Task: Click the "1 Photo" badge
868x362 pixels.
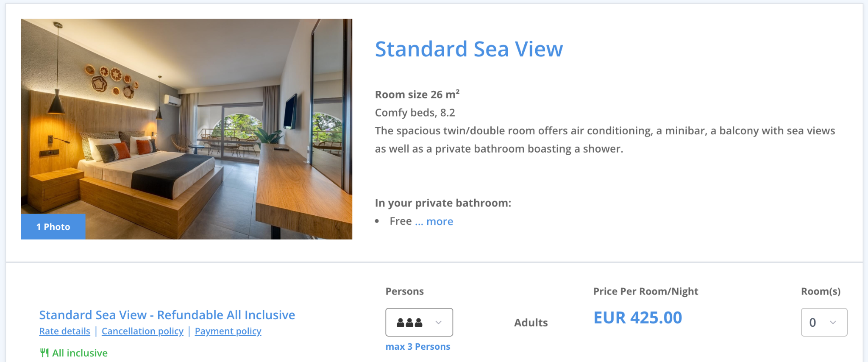Action: pos(53,227)
